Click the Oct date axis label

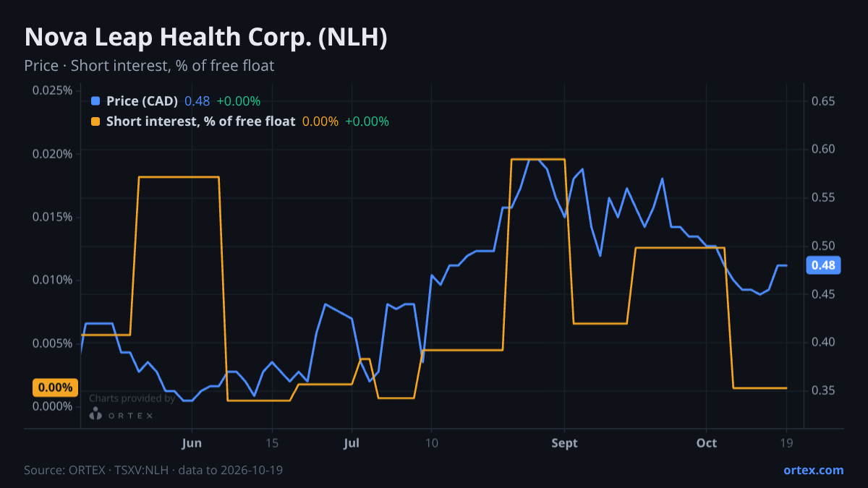(707, 443)
